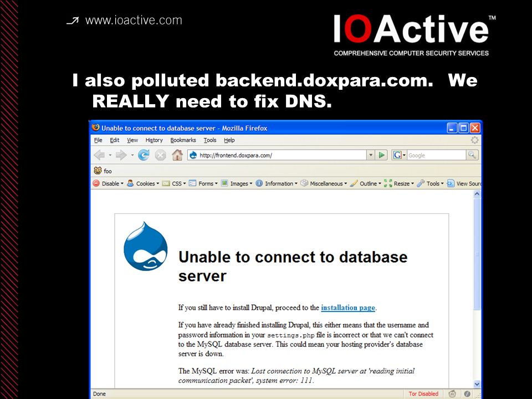
Task: Click the Unable to connect heading
Action: click(x=293, y=267)
